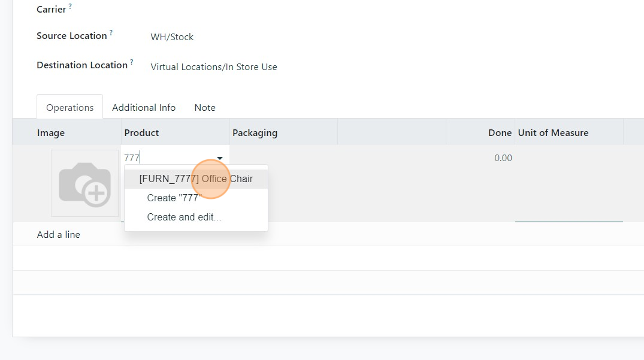This screenshot has height=360, width=644.
Task: Sort by Product column header
Action: pos(176,132)
